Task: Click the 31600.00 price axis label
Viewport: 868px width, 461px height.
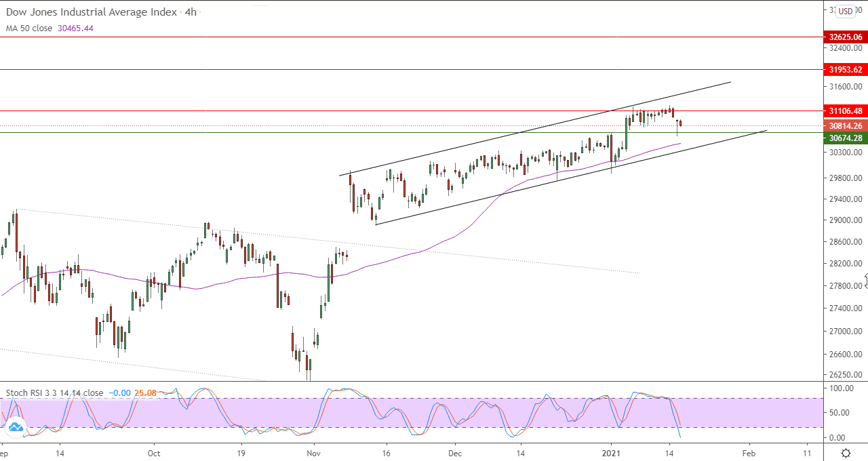Action: coord(846,87)
